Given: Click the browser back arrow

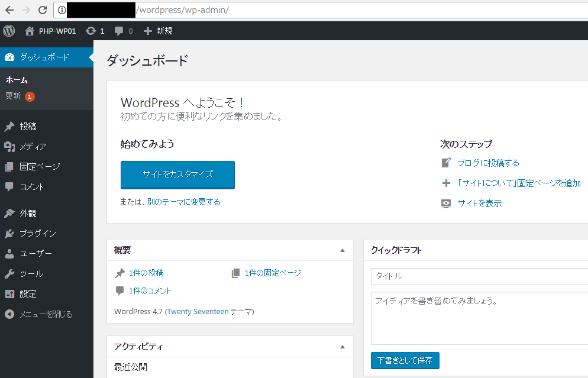Looking at the screenshot, I should tap(9, 10).
